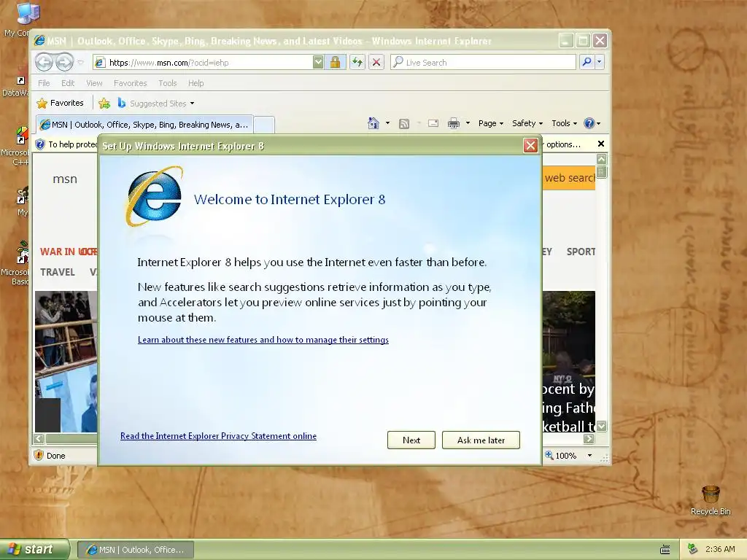Click the vertical scrollbar down arrow

point(602,426)
